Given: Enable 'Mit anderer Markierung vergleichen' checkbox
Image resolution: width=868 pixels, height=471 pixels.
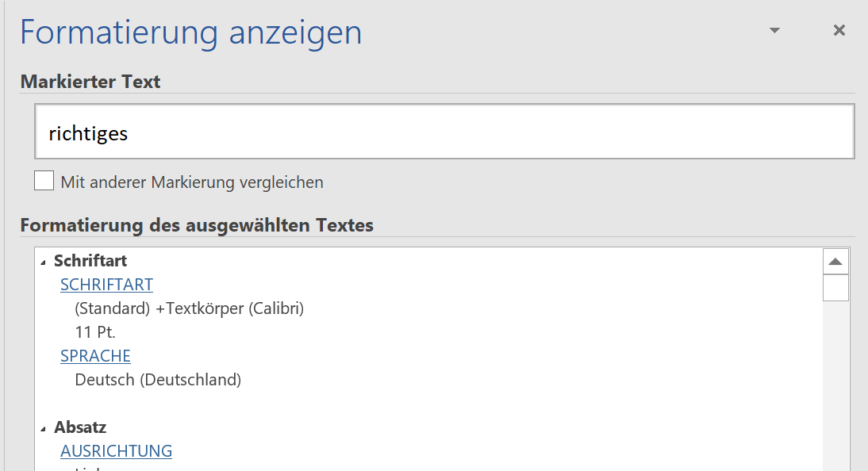Looking at the screenshot, I should tap(44, 180).
